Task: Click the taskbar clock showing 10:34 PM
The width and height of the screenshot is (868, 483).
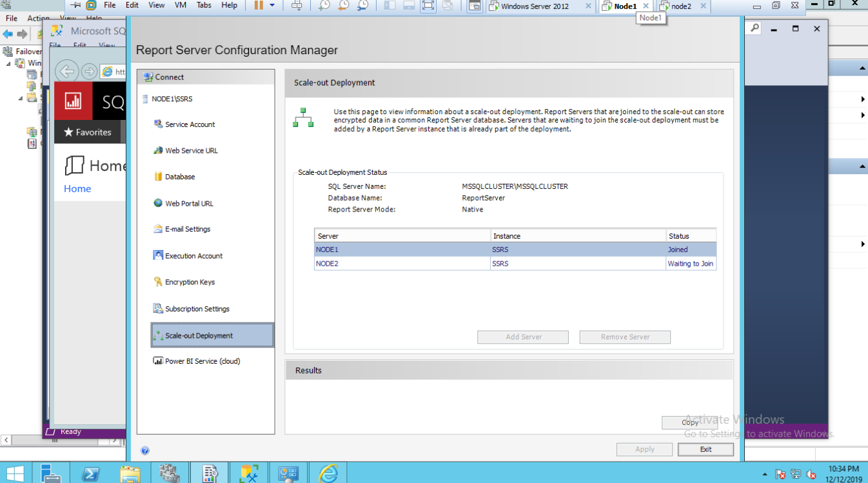Action: pos(842,473)
